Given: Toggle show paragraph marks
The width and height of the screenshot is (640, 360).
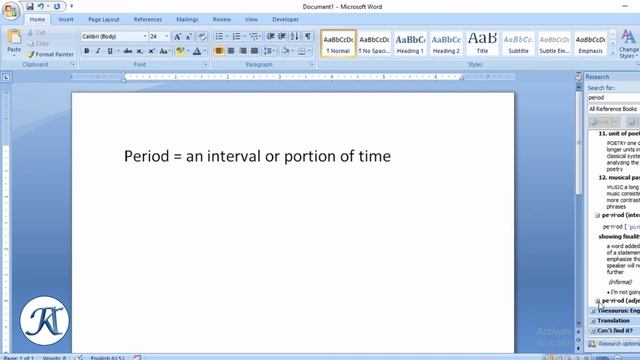Looking at the screenshot, I should pyautogui.click(x=308, y=36).
